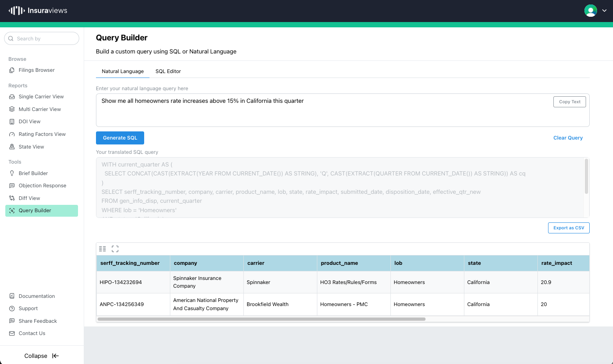This screenshot has height=364, width=613.
Task: Click rate impact value 20.9
Action: (564, 282)
